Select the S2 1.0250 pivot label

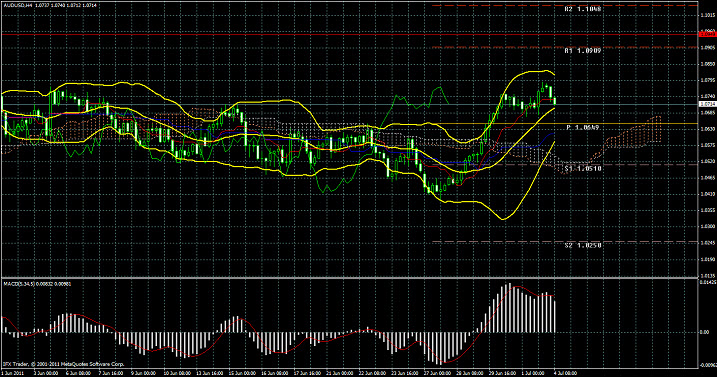coord(583,245)
